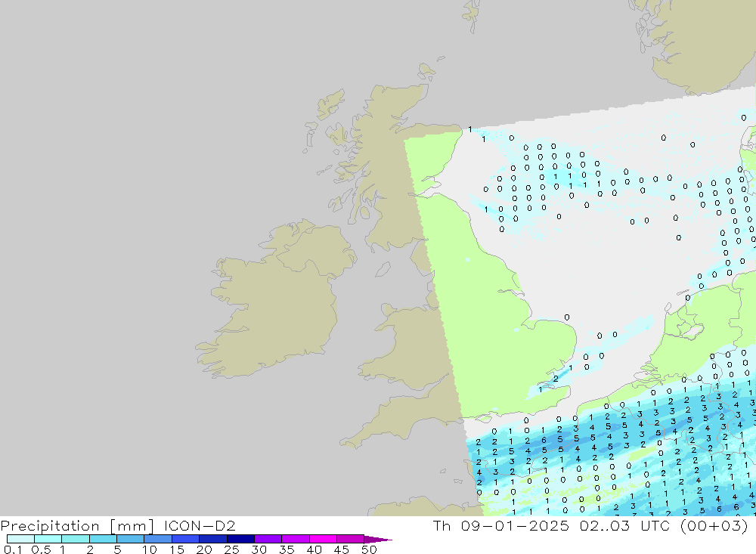Click the '0.5' legend value label

(x=41, y=549)
